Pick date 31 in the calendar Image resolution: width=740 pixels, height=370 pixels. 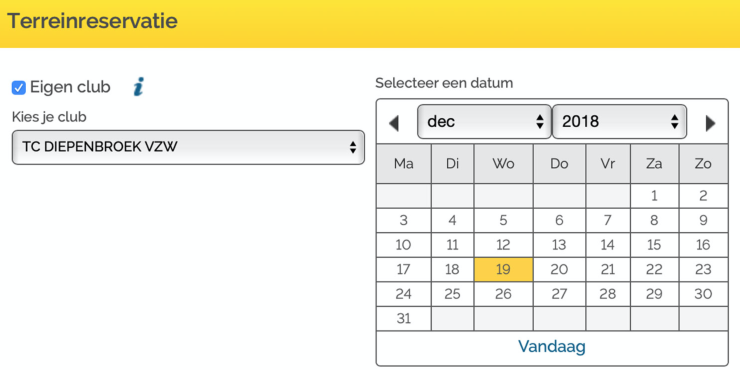click(x=404, y=319)
